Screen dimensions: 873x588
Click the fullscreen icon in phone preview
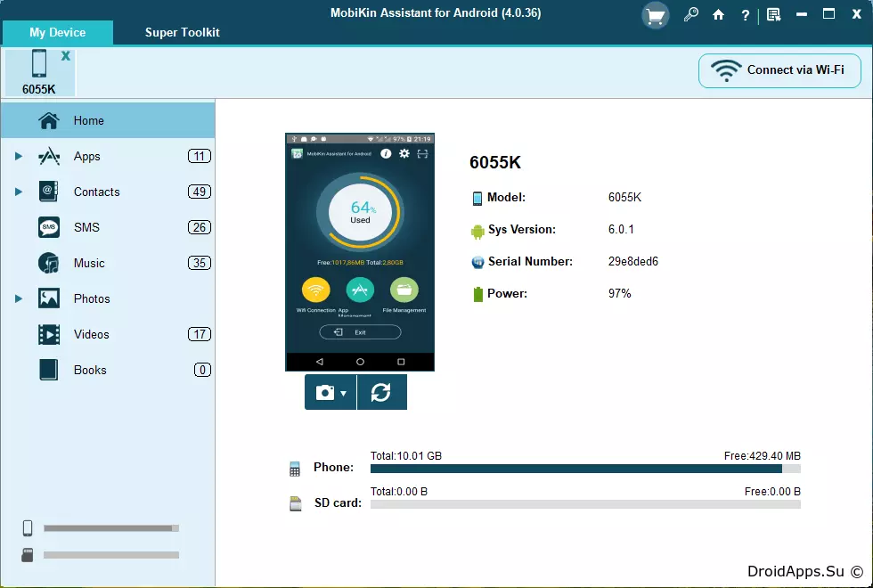point(422,153)
